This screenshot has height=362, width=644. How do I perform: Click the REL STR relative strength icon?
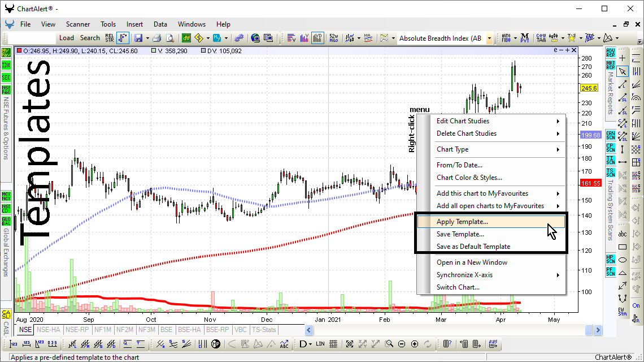(109, 38)
